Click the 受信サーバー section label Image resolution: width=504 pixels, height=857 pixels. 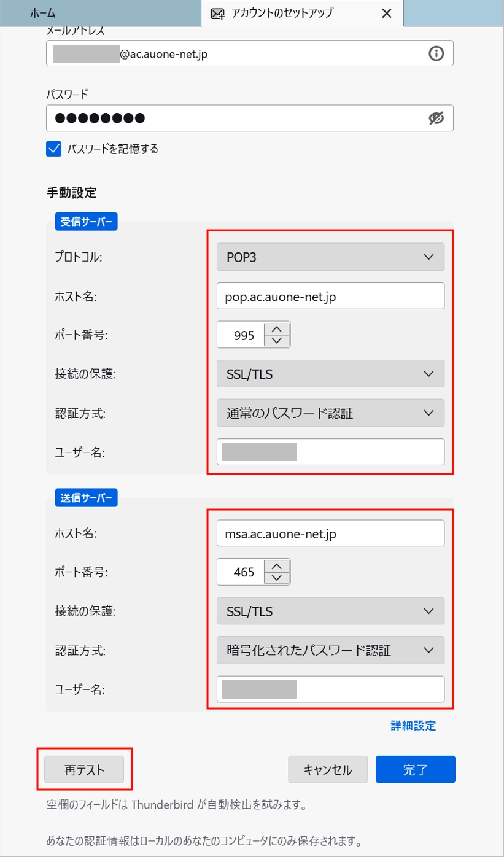click(x=87, y=221)
